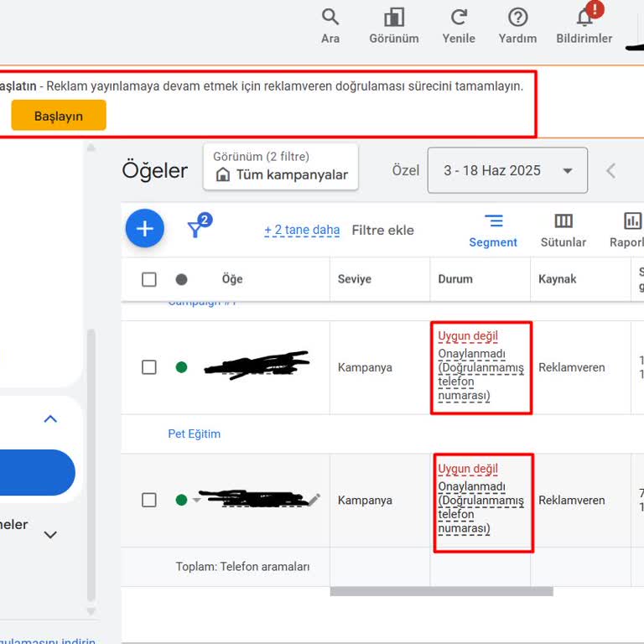
Task: Open status dropdown arrow in row below Pet Eğitim
Action: (x=197, y=500)
